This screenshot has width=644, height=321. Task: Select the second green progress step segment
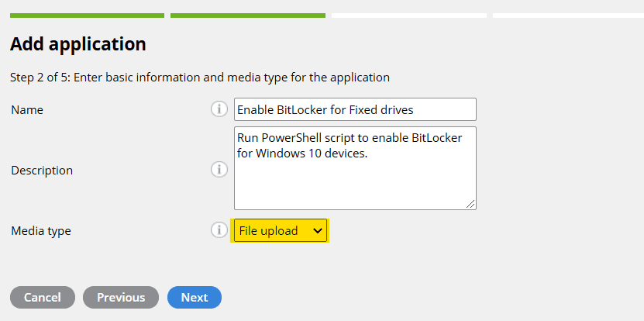pyautogui.click(x=248, y=15)
